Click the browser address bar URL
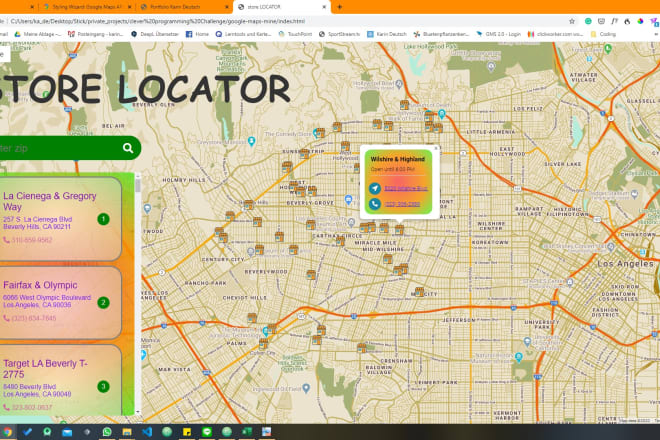The image size is (660, 440). coord(158,21)
